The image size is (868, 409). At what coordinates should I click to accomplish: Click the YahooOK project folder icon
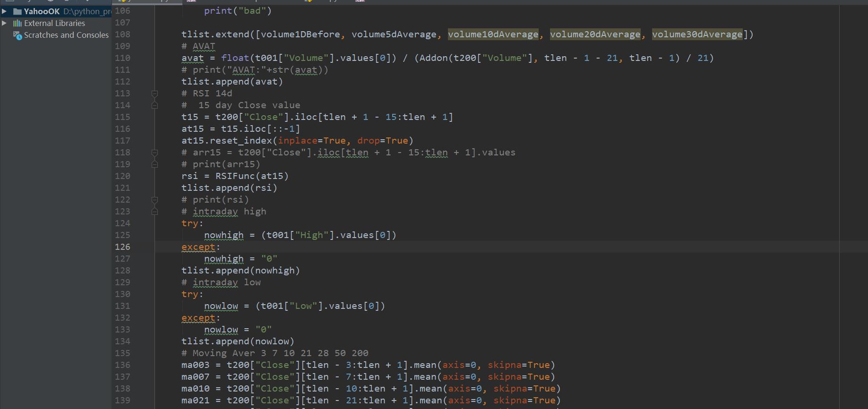coord(17,11)
